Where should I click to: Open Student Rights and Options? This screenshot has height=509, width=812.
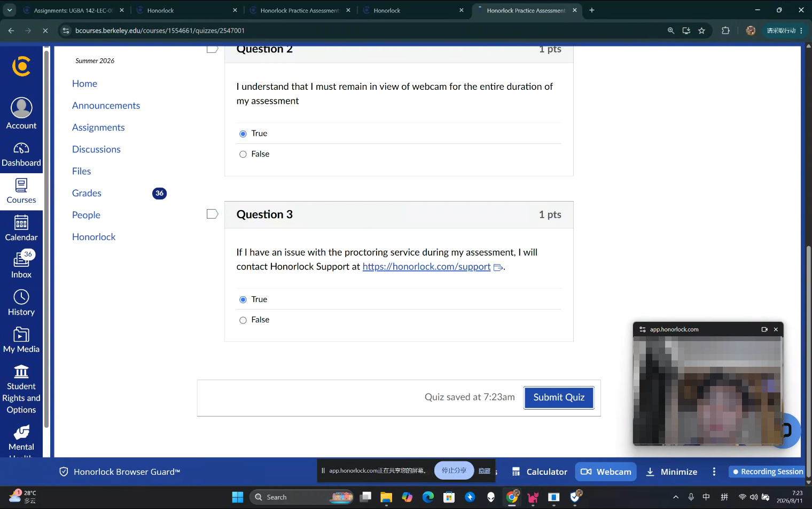coord(21,389)
